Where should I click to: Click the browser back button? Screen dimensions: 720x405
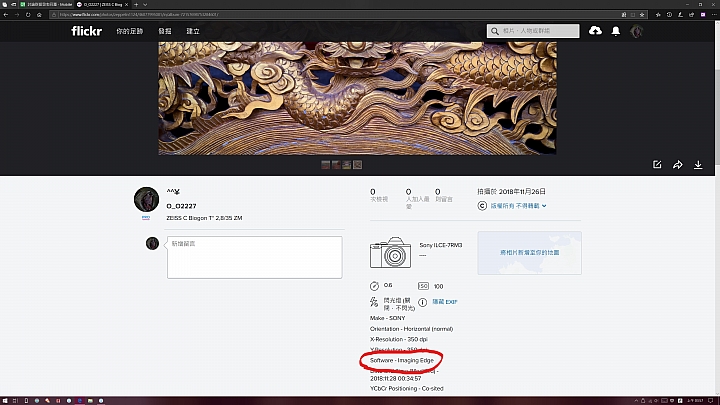tap(6, 15)
